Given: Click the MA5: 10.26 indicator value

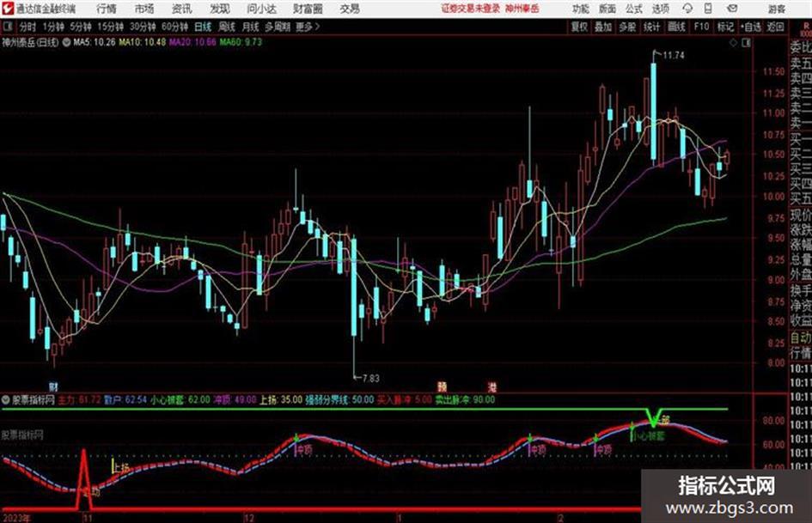Looking at the screenshot, I should tap(95, 42).
